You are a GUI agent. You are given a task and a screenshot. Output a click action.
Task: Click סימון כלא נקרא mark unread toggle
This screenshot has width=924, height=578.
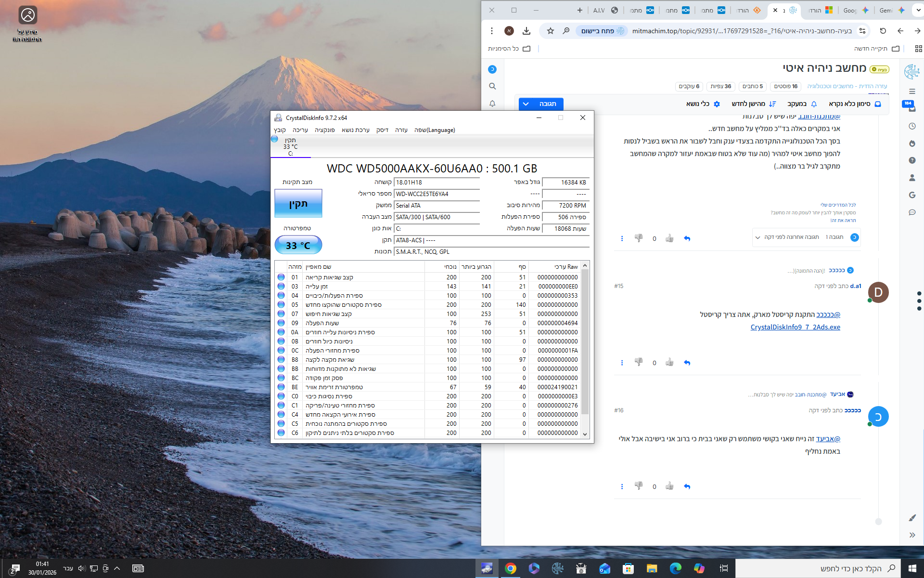coord(855,104)
